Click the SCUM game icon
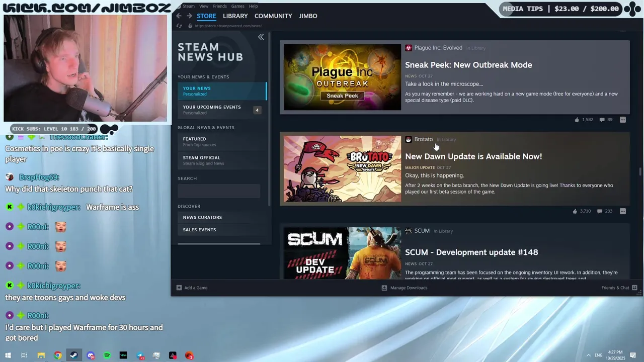Screen dimensions: 644x362 tap(409, 231)
